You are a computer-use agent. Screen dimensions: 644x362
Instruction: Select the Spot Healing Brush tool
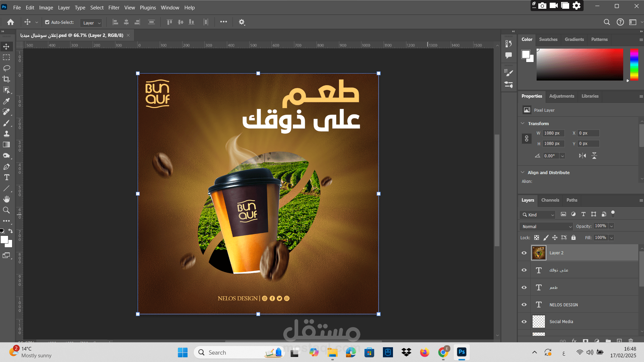tap(6, 112)
